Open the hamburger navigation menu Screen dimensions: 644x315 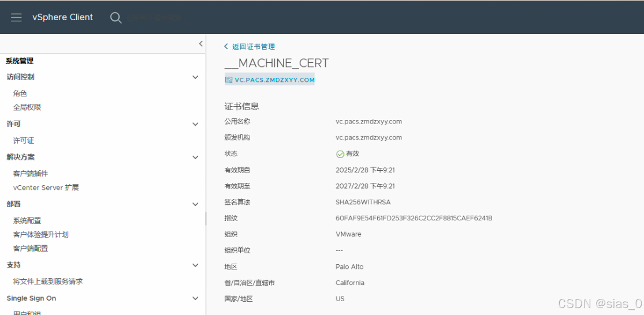(16, 17)
